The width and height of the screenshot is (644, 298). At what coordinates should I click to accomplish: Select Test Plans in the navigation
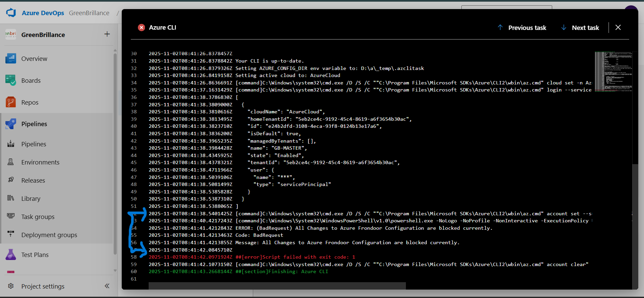click(35, 255)
